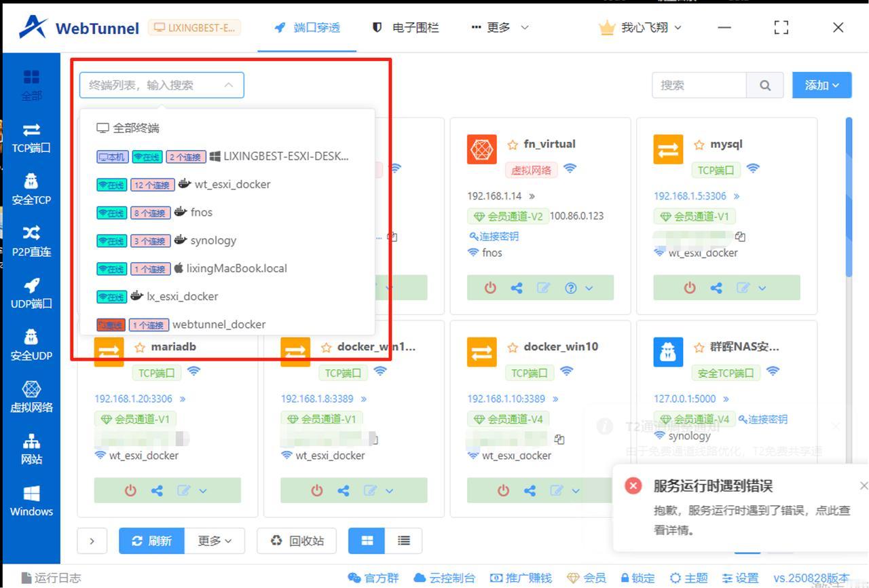Image resolution: width=869 pixels, height=588 pixels.
Task: Choose lixingMacBook.local in the terminal list
Action: pos(227,268)
